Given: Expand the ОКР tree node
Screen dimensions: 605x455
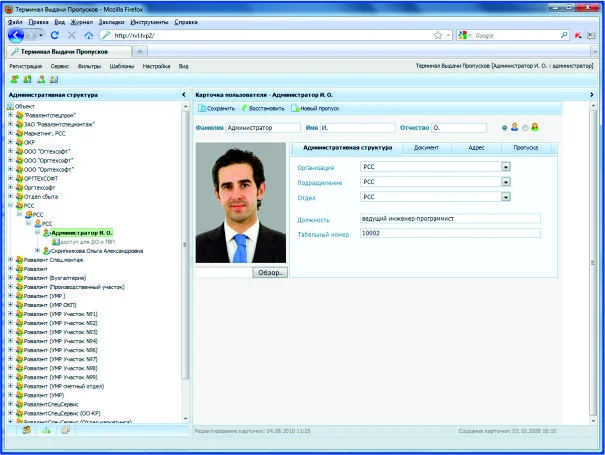Looking at the screenshot, I should [x=10, y=142].
